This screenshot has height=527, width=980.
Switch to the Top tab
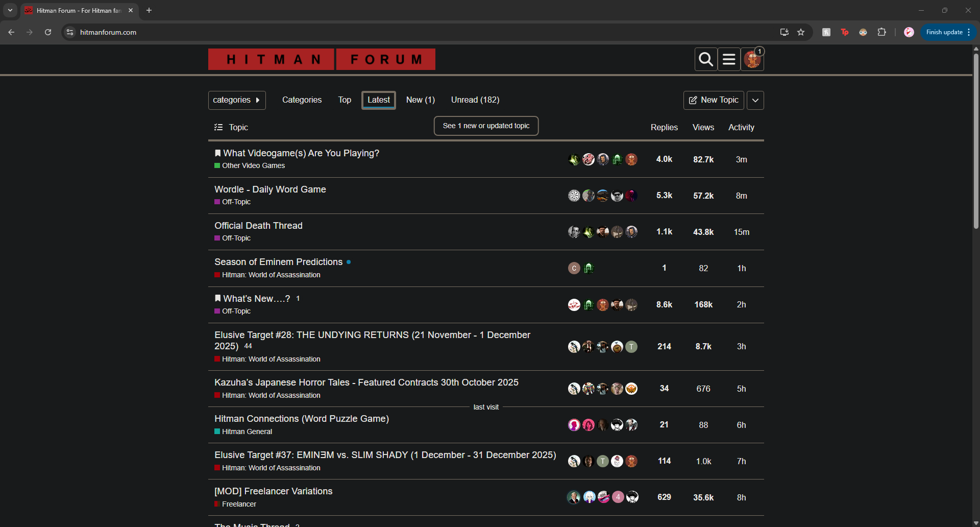coord(345,100)
